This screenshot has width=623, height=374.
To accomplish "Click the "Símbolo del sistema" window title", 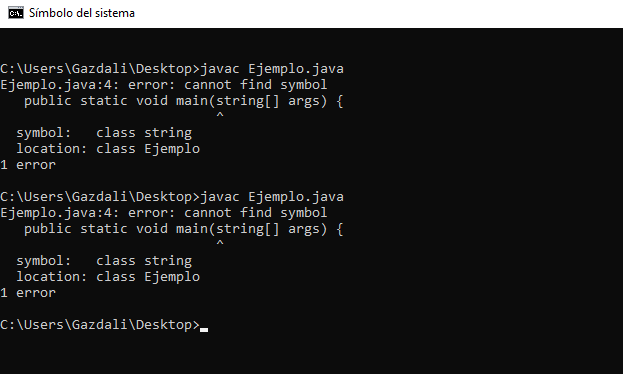I will click(82, 13).
